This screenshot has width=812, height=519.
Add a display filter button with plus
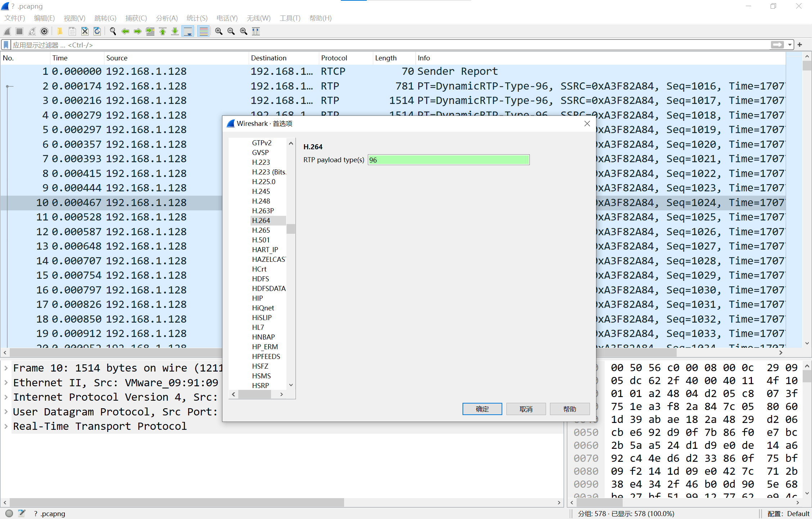click(800, 45)
